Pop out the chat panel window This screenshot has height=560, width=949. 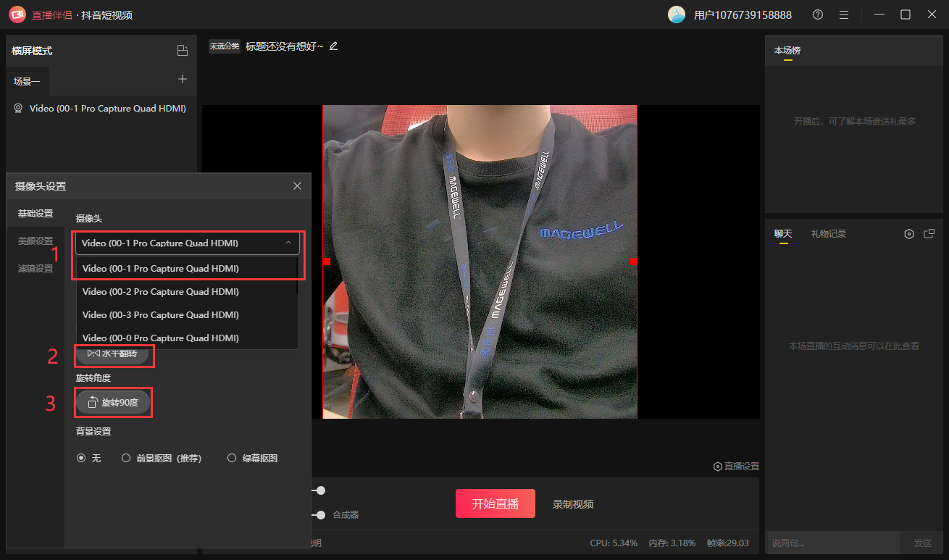929,234
